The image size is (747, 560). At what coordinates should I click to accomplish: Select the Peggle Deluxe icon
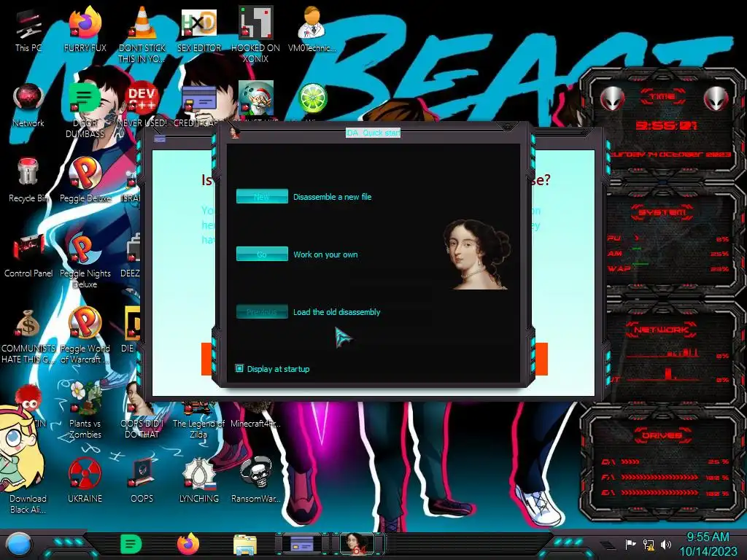pos(85,180)
